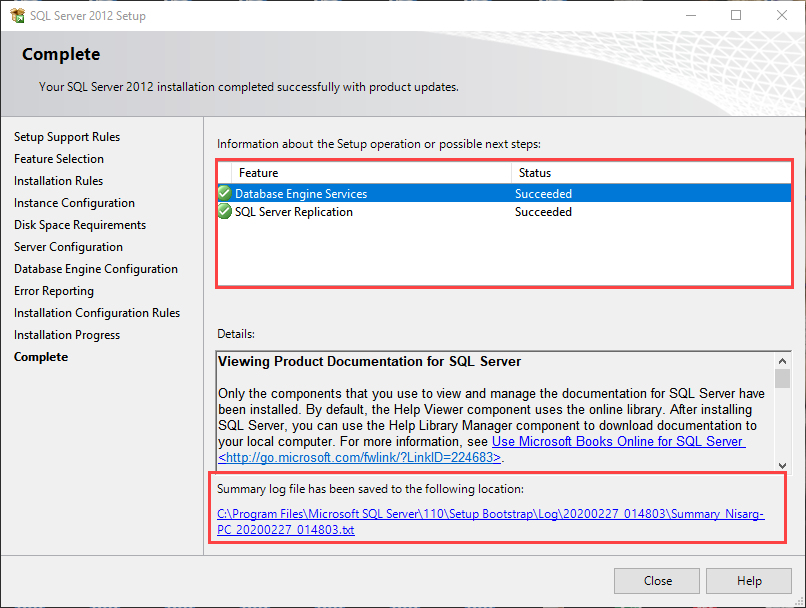Maximize the SQL Server 2012 Setup window
Viewport: 806px width, 608px height.
pos(736,15)
